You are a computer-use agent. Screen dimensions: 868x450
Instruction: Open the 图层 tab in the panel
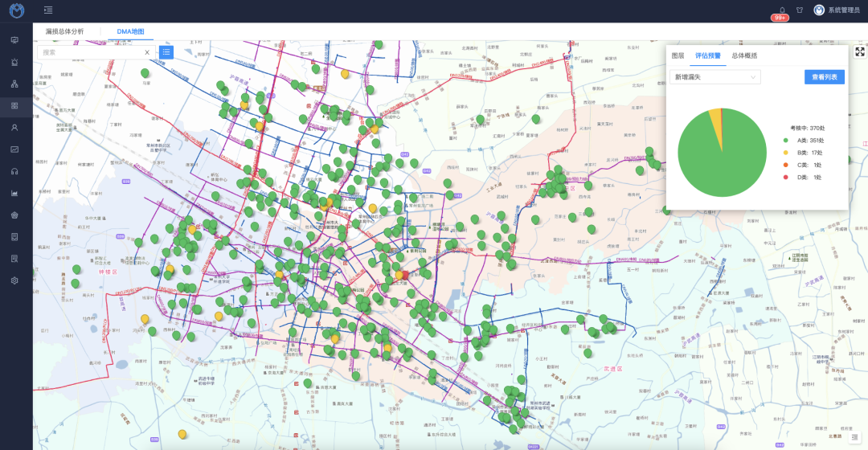(678, 55)
